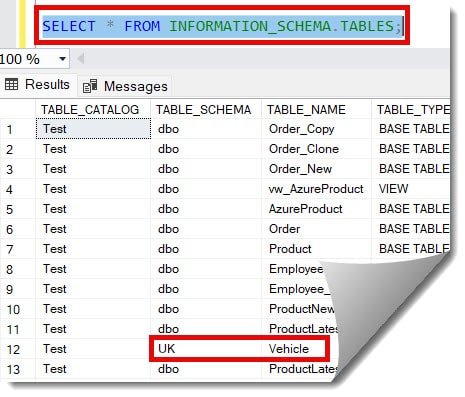Open the 100 % zoom dropdown arrow
The height and width of the screenshot is (397, 465).
62,59
